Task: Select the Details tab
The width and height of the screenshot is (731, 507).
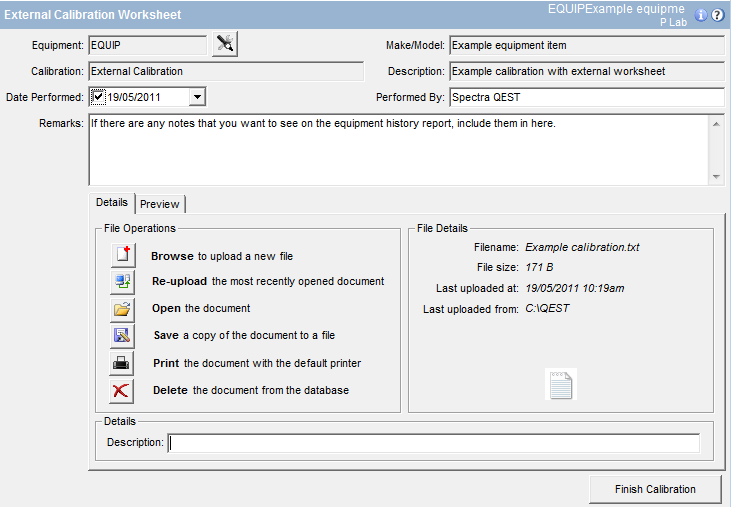Action: pos(112,203)
